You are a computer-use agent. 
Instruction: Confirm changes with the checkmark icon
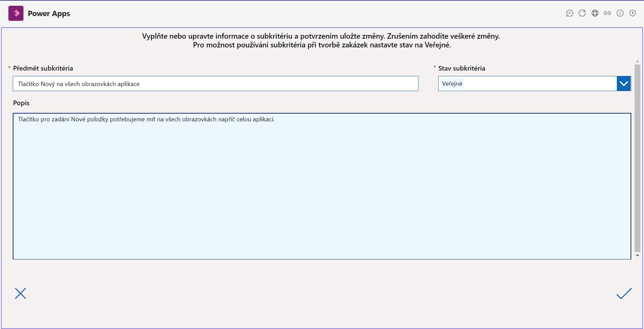click(x=624, y=293)
